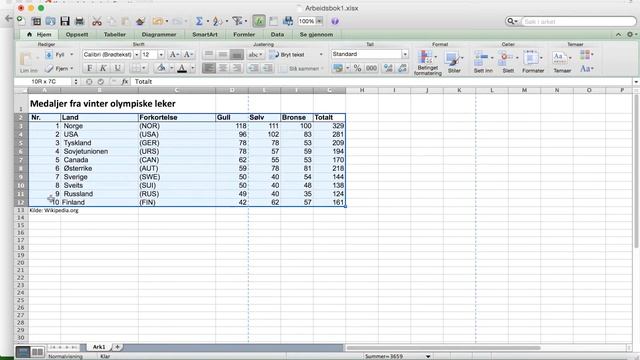
Task: Toggle Italic K formatting
Action: point(103,68)
